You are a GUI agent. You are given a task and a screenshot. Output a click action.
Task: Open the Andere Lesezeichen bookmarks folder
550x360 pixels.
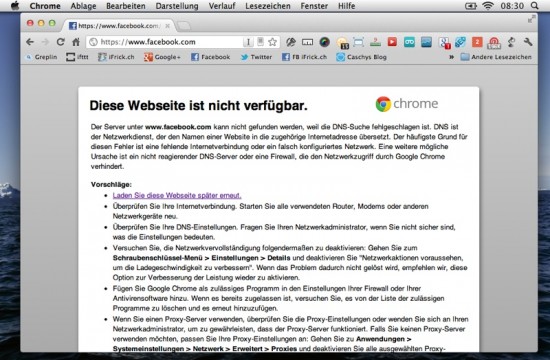click(496, 57)
